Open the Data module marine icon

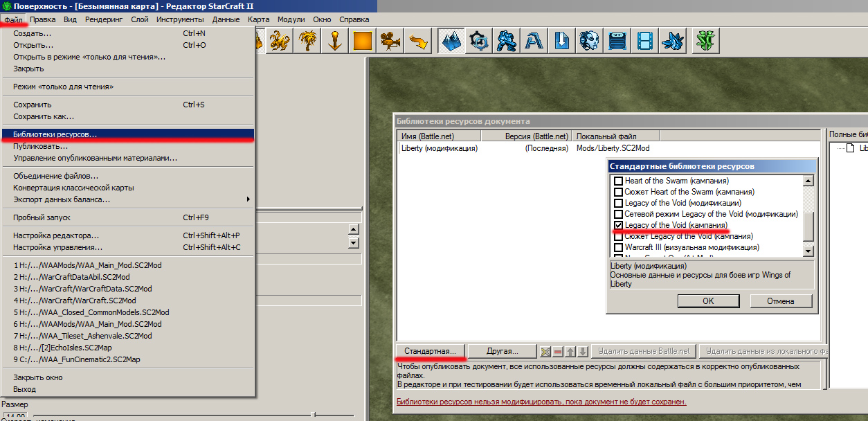coord(507,42)
